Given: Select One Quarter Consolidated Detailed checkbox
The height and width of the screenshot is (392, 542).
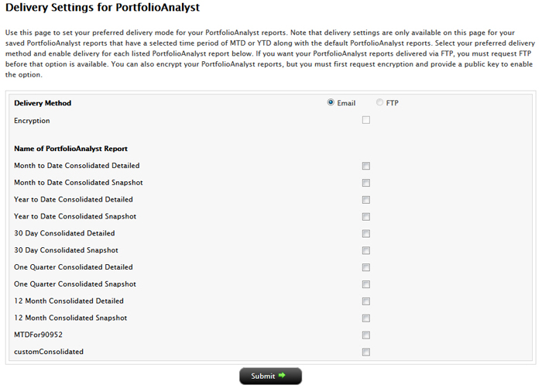Looking at the screenshot, I should click(x=366, y=267).
